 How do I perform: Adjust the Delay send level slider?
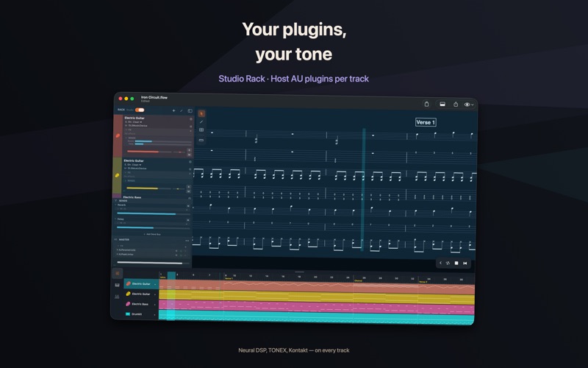point(154,227)
